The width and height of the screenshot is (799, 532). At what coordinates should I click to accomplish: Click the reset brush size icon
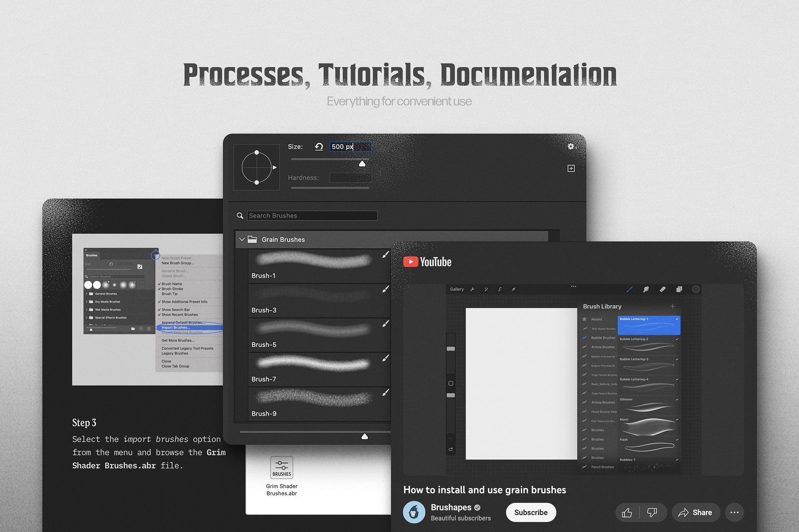pos(318,147)
